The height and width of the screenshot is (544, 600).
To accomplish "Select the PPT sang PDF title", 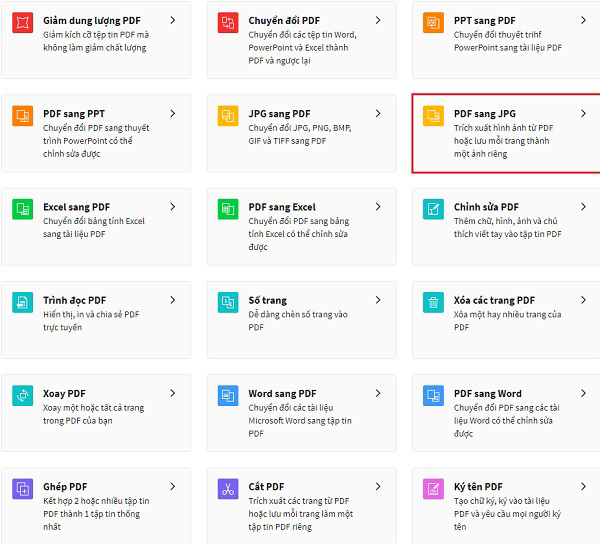I will point(485,21).
